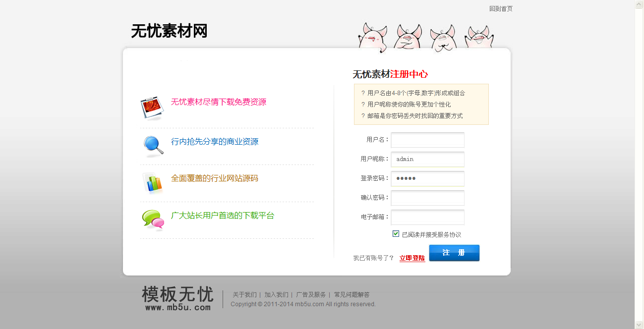Click the rightmost cartoon pig mascot
644x329 pixels.
[x=479, y=38]
